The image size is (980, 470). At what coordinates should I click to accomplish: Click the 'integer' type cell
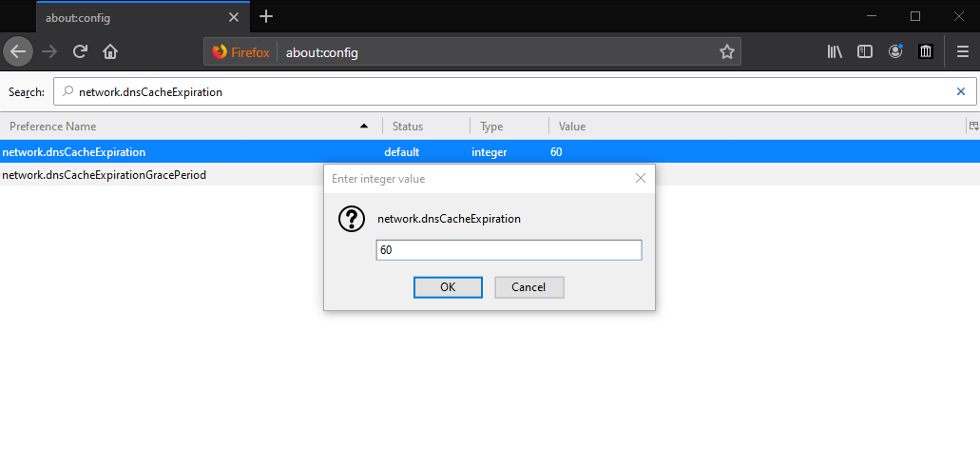pos(490,152)
